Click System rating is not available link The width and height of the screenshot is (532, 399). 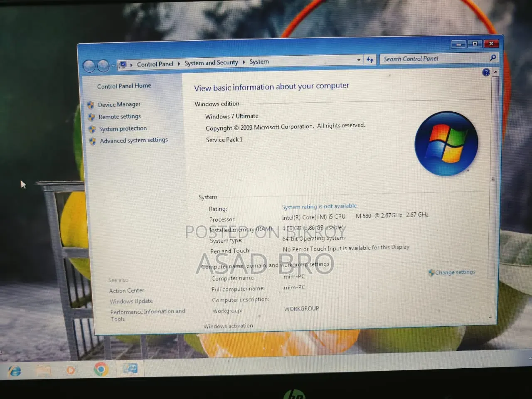tap(319, 206)
